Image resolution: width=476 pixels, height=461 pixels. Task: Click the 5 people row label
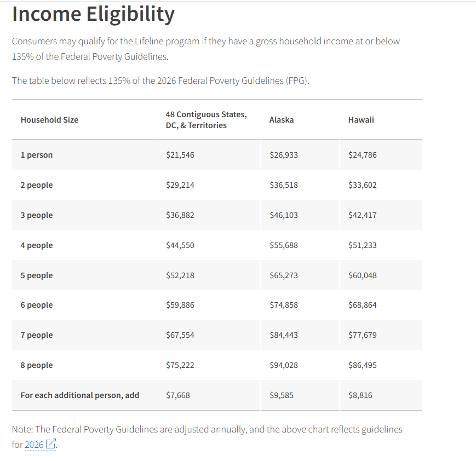pos(37,275)
